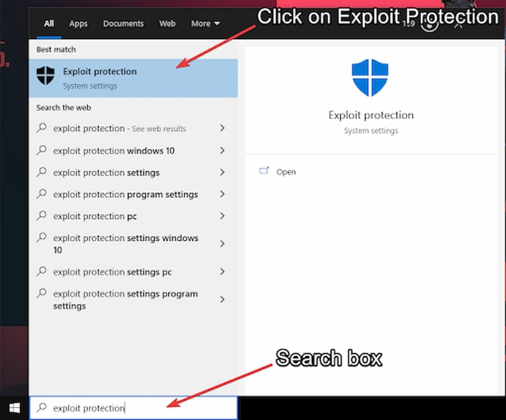Select the Web filter tab
Viewport: 506px width, 420px height.
pyautogui.click(x=167, y=23)
